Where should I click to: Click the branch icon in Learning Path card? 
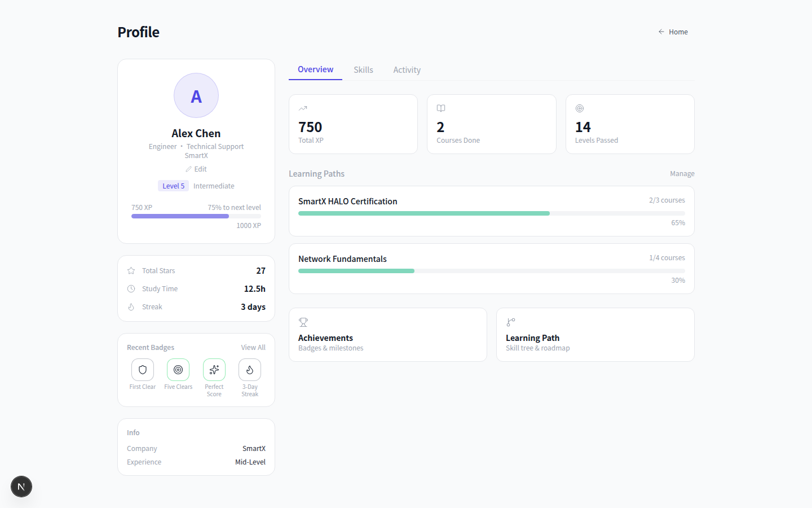tap(511, 322)
